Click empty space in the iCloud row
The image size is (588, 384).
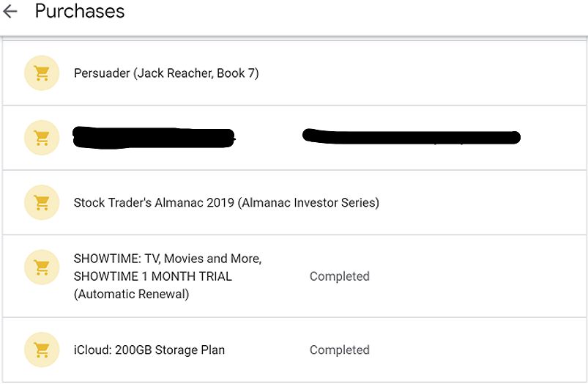[476, 350]
